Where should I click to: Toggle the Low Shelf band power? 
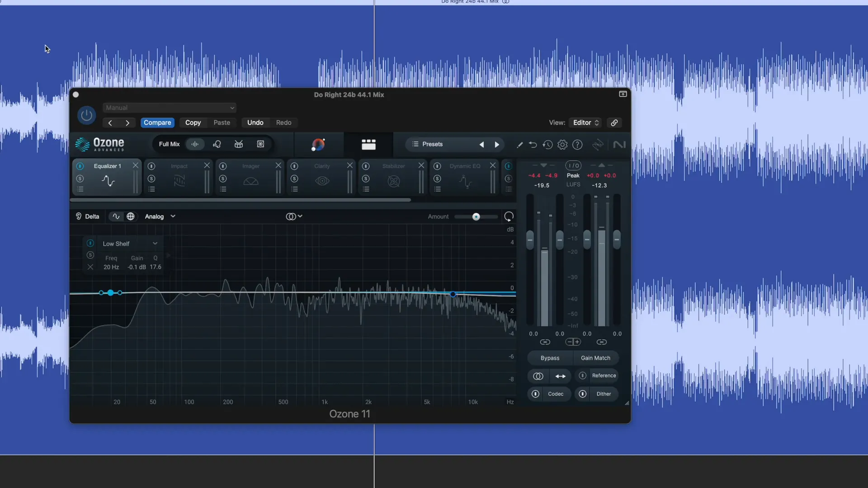(90, 243)
